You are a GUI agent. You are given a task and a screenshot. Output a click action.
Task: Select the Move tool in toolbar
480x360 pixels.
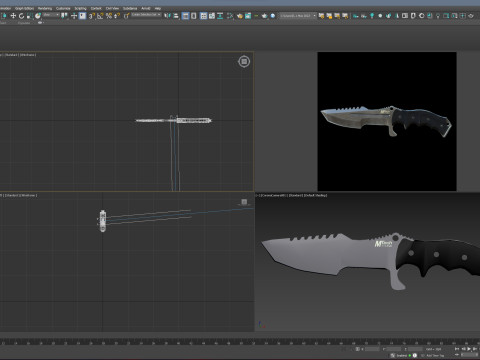point(13,16)
